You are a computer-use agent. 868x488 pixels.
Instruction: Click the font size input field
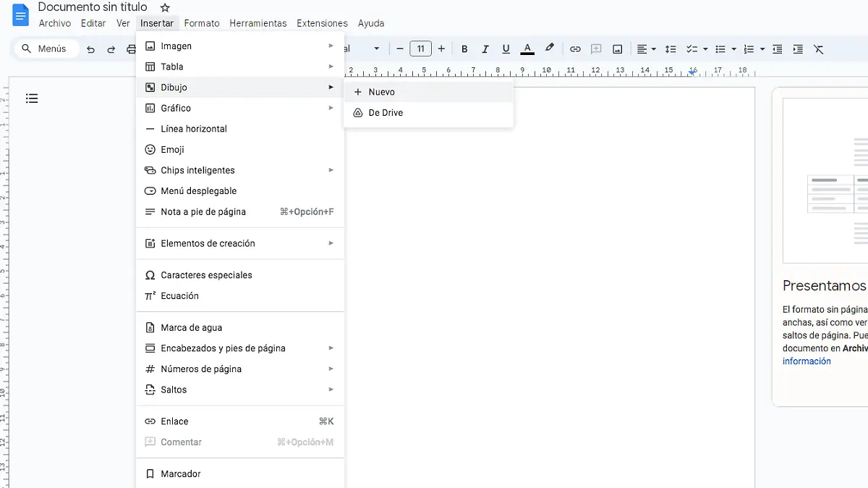[x=420, y=49]
